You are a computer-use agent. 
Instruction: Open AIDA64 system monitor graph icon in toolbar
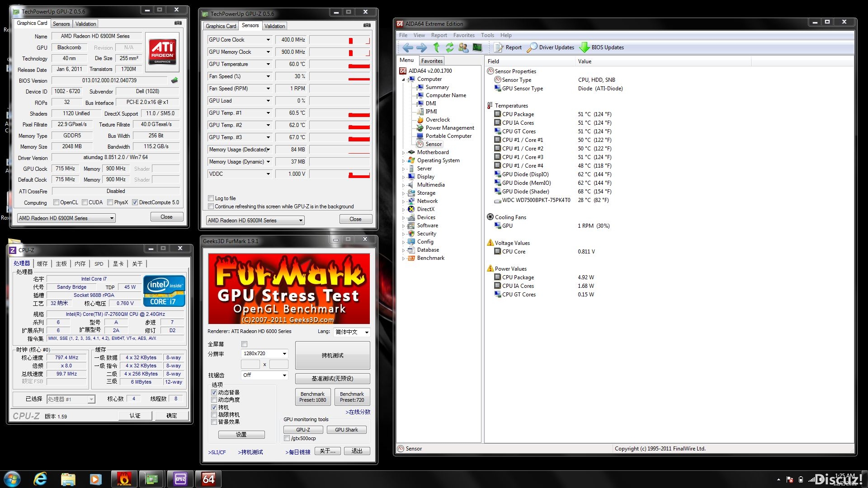477,47
